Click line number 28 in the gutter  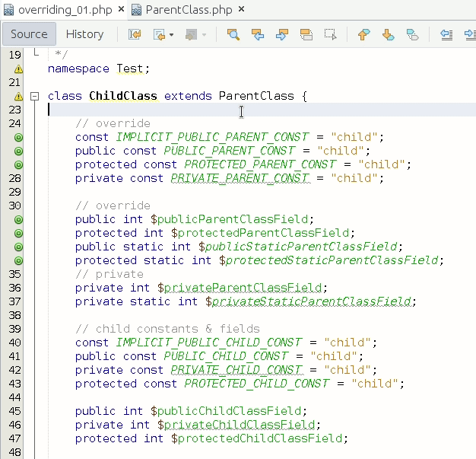[14, 178]
